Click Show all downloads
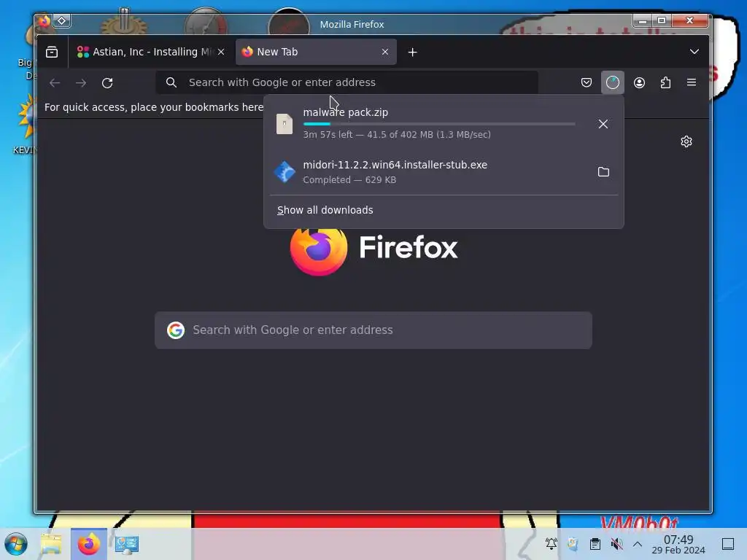This screenshot has width=747, height=560. pyautogui.click(x=325, y=210)
